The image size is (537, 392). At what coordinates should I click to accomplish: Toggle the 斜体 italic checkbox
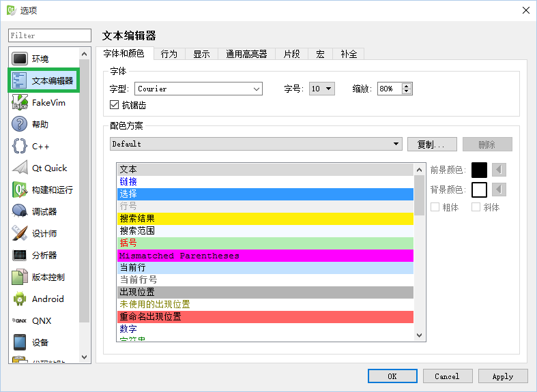476,207
